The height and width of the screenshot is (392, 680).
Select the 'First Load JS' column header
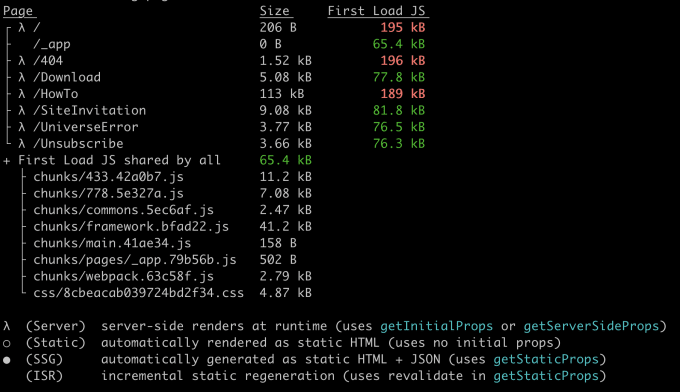point(376,11)
